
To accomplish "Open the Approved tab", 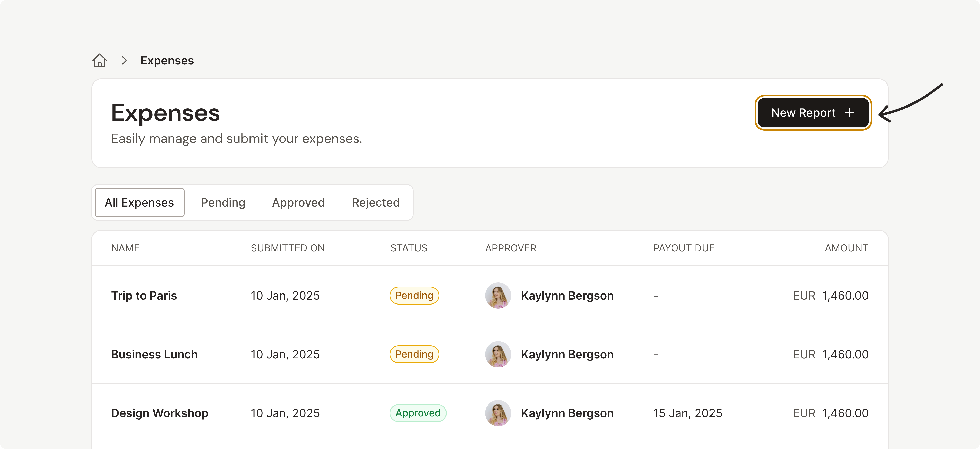I will (x=298, y=203).
